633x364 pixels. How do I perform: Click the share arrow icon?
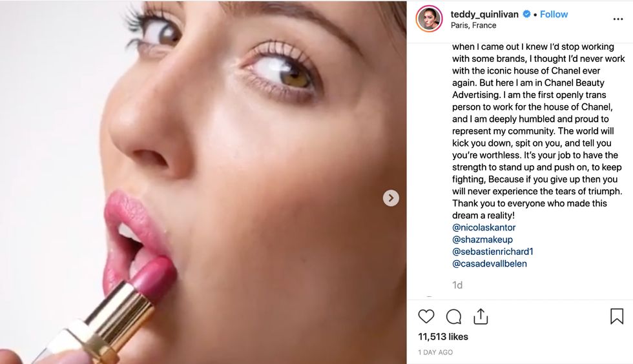pos(481,316)
